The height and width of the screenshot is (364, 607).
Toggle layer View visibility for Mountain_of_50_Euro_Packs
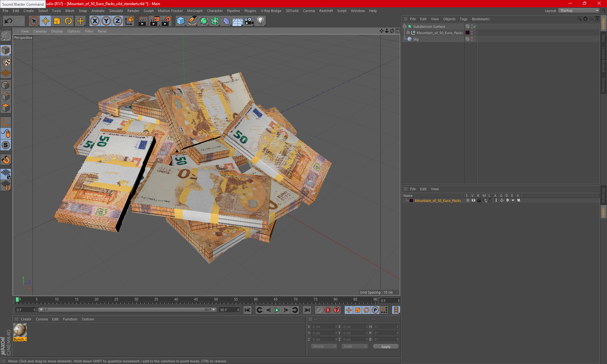point(473,200)
